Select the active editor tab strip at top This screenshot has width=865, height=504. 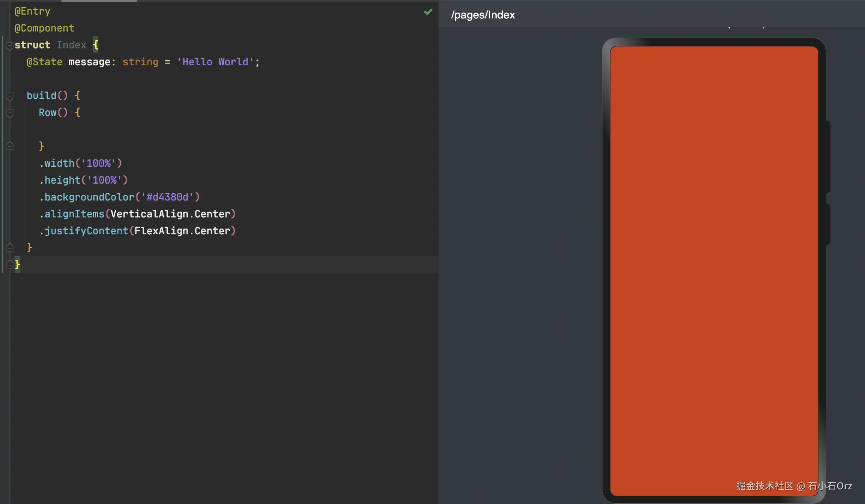click(x=99, y=1)
